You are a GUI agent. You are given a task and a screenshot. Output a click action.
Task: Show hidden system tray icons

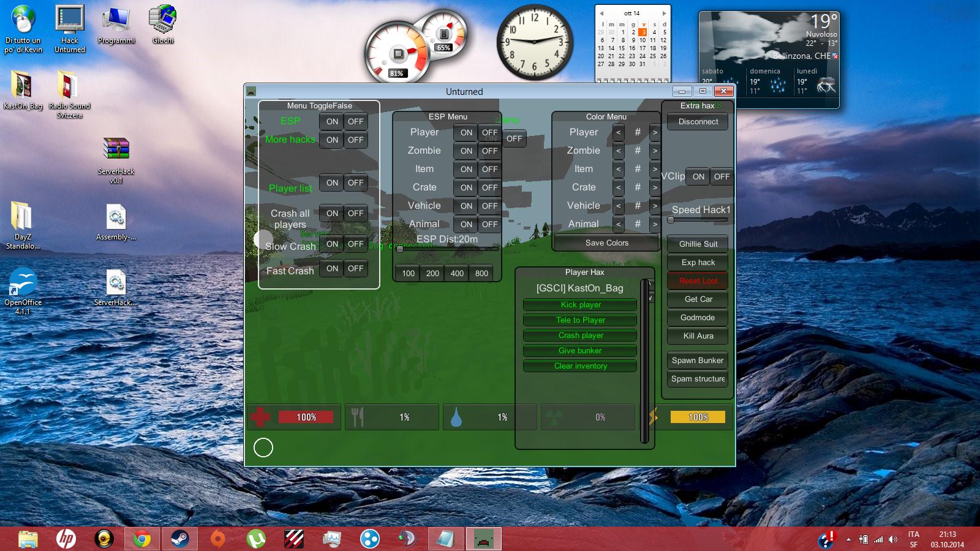pos(848,539)
